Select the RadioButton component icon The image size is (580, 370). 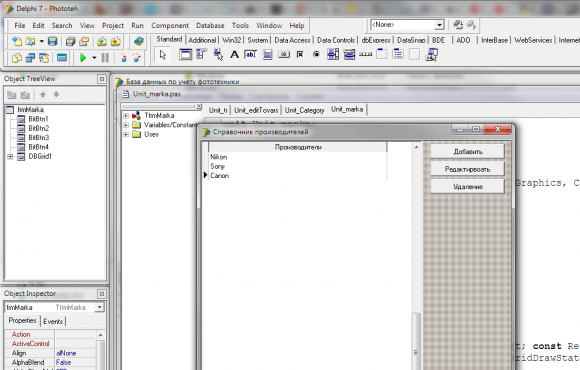coord(316,55)
